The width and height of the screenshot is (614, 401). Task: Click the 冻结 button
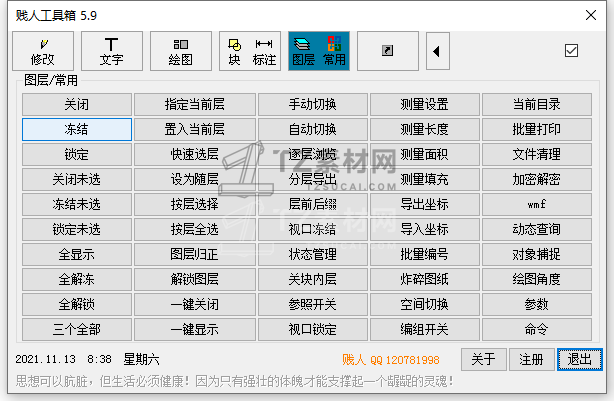(77, 130)
